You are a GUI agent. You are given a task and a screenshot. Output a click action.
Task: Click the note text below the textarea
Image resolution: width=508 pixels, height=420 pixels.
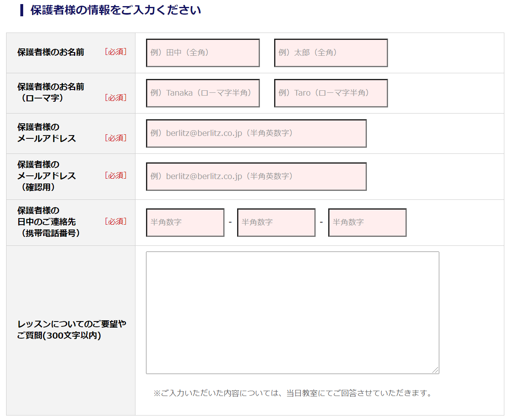tap(292, 393)
